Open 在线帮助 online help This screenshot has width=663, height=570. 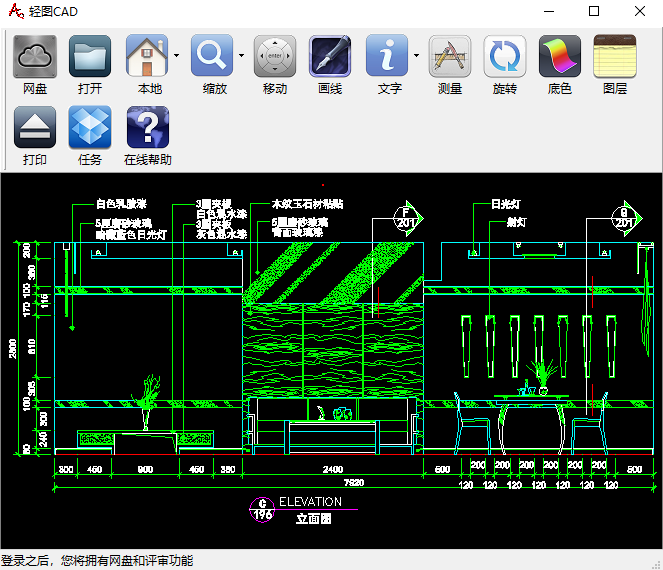tap(147, 128)
